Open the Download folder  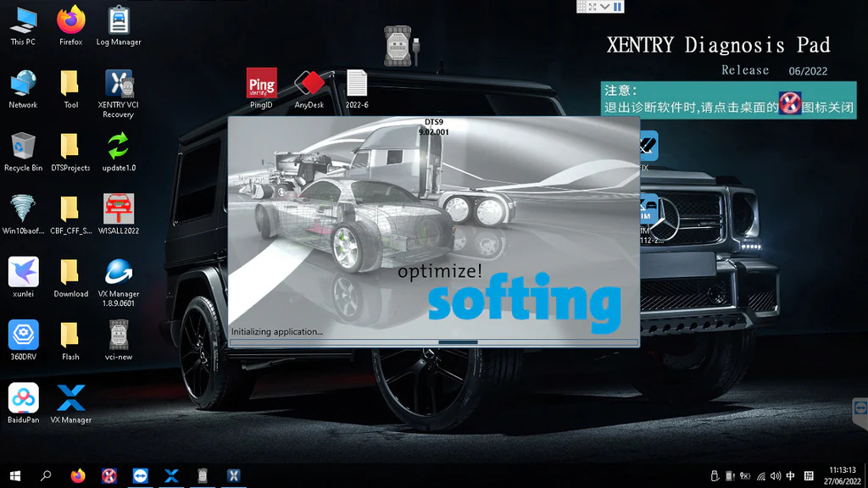click(71, 278)
